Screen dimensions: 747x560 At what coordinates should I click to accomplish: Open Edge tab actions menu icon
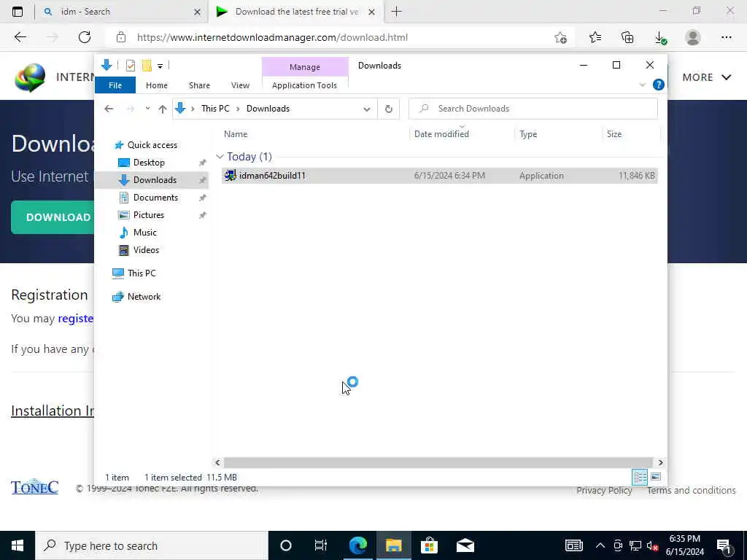(18, 12)
